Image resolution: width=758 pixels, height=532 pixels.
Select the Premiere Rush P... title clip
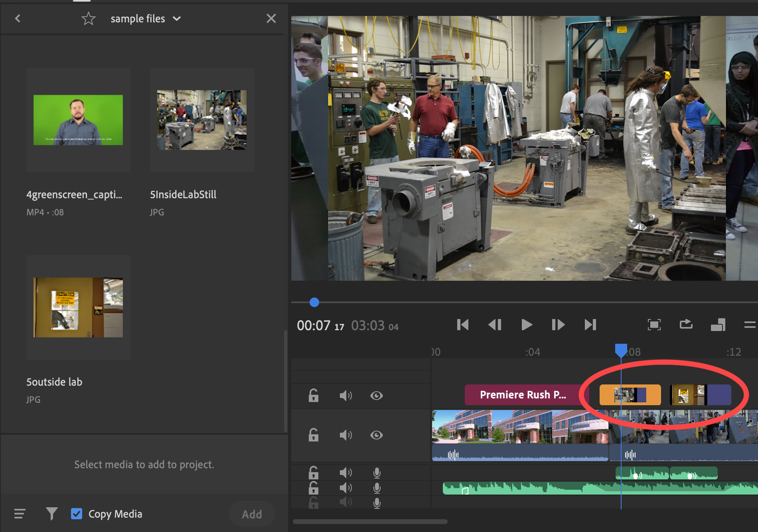click(527, 395)
